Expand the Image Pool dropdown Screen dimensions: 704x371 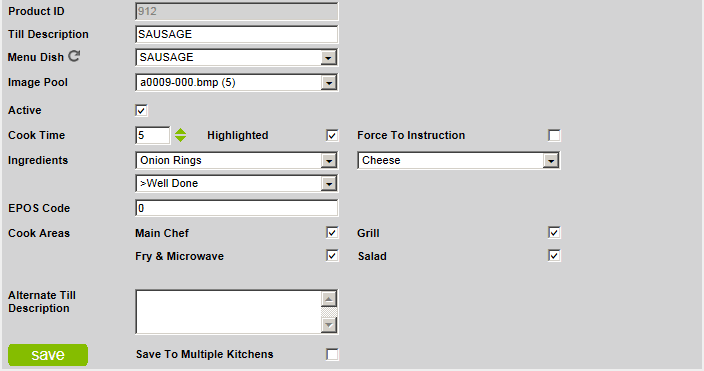pos(237,83)
